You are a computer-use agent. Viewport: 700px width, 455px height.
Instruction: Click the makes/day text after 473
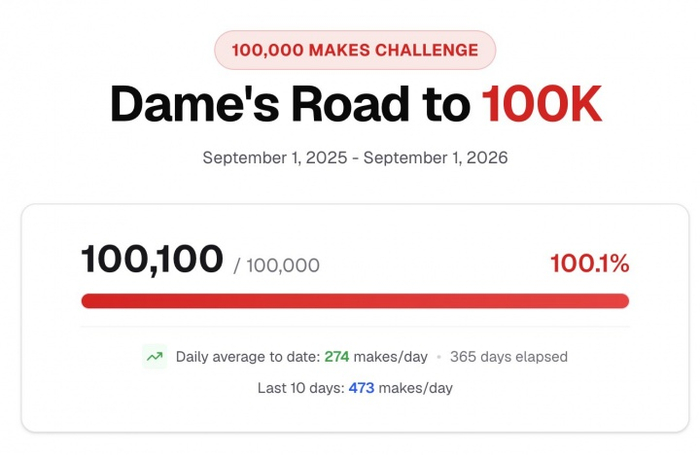click(416, 388)
